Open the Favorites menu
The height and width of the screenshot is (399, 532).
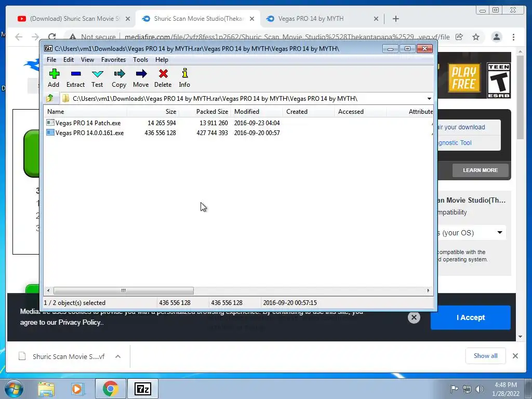point(113,60)
